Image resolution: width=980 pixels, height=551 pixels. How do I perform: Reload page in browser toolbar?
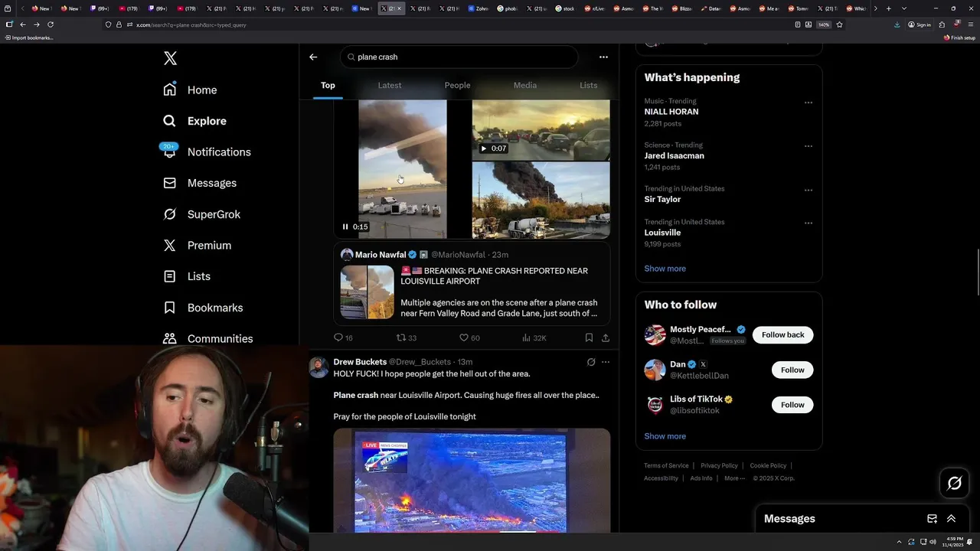[51, 24]
